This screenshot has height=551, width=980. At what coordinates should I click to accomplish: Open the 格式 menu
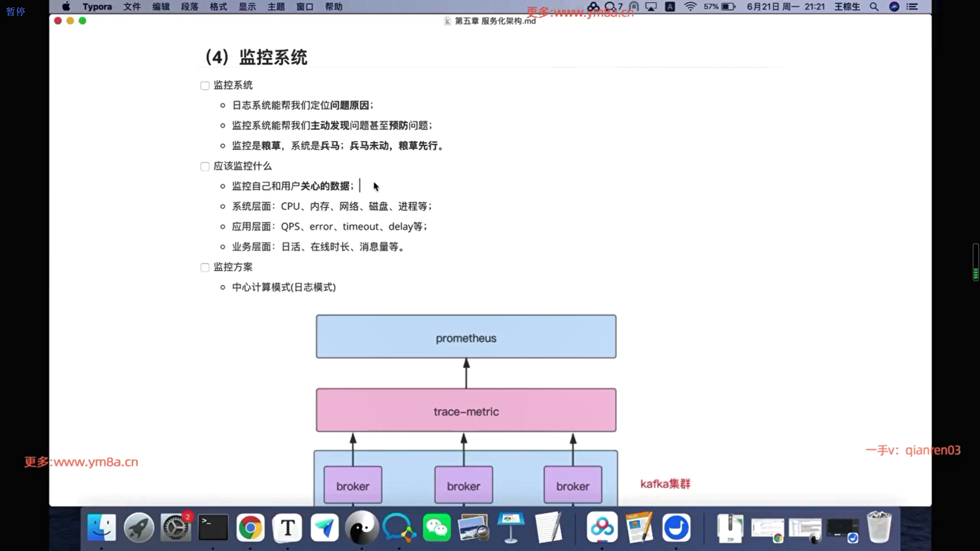click(218, 7)
